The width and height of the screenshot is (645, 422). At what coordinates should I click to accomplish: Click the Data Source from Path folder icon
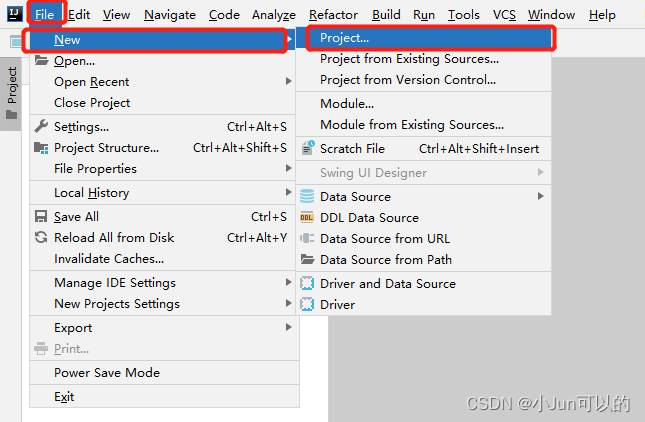(x=307, y=259)
